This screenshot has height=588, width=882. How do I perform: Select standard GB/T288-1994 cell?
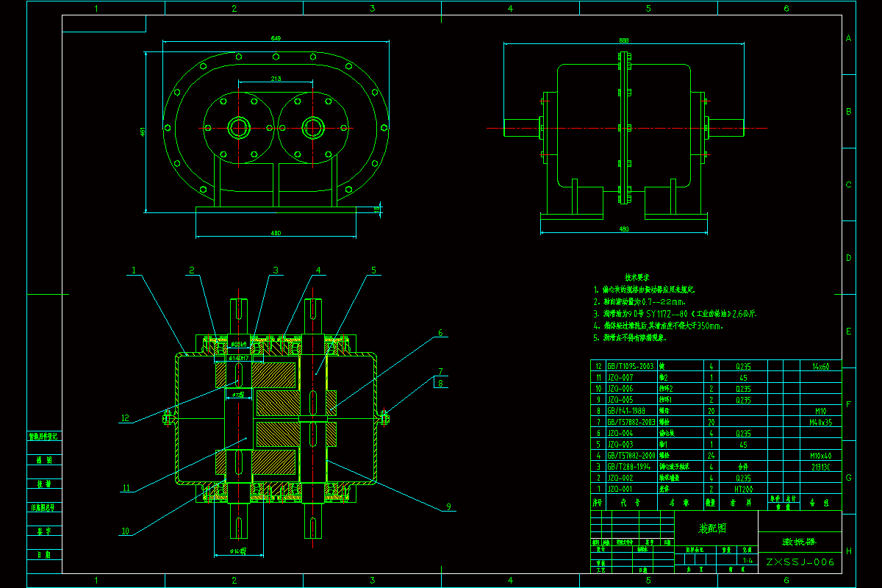(x=631, y=467)
